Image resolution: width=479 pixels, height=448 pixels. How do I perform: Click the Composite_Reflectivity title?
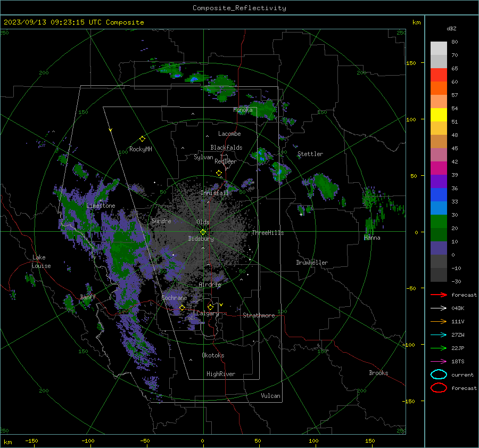point(240,8)
